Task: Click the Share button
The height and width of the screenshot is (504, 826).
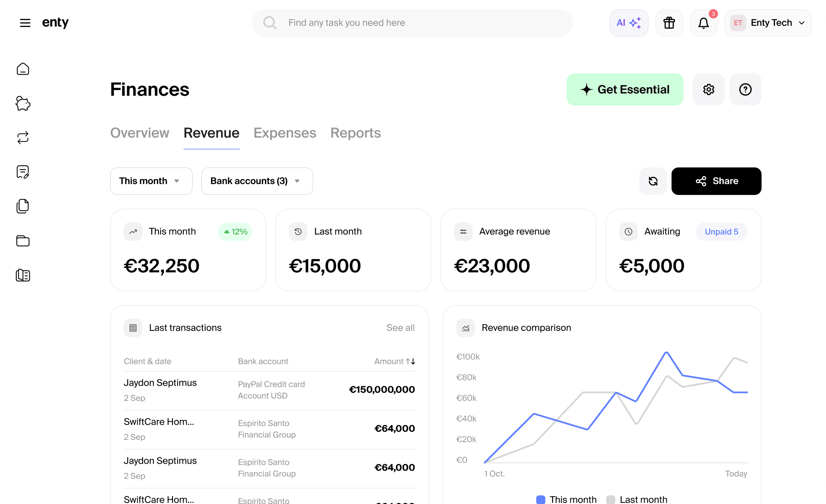Action: tap(716, 181)
